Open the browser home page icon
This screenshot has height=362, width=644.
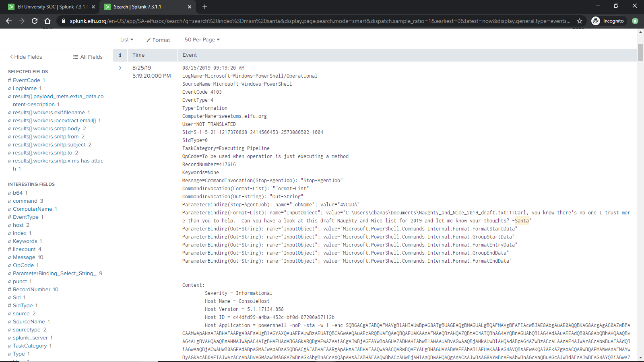(x=47, y=21)
